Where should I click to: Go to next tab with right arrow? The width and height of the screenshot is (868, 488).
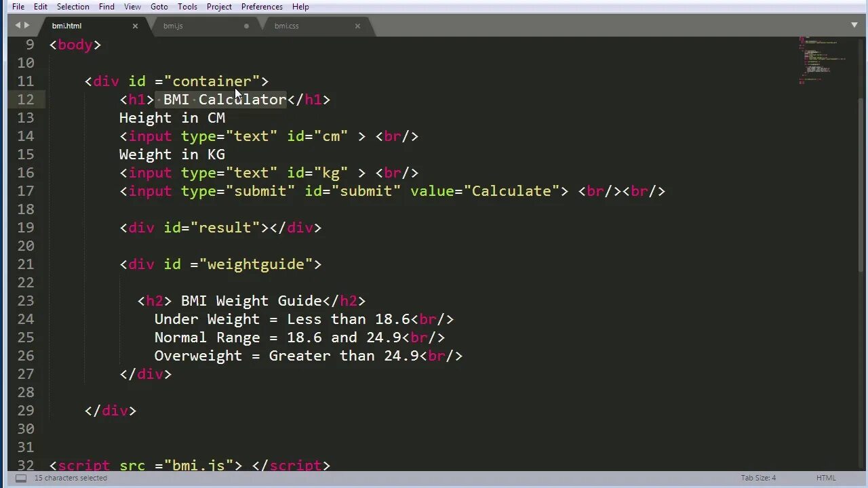tap(26, 25)
